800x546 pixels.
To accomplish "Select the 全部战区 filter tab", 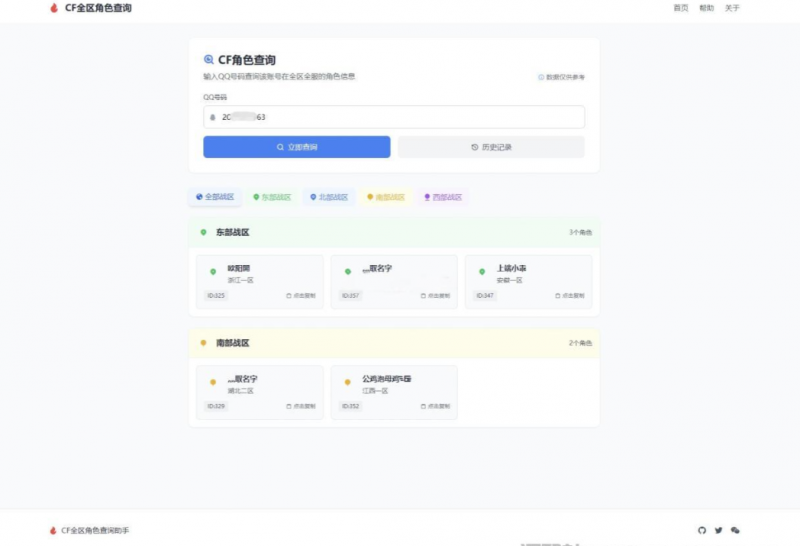I will [x=215, y=197].
